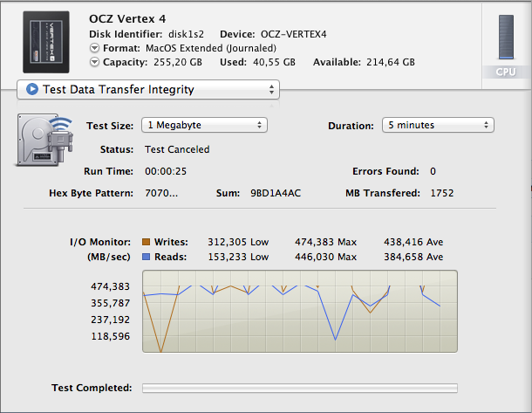Select available value 214,64 GB
This screenshot has height=413, width=532.
coord(391,62)
